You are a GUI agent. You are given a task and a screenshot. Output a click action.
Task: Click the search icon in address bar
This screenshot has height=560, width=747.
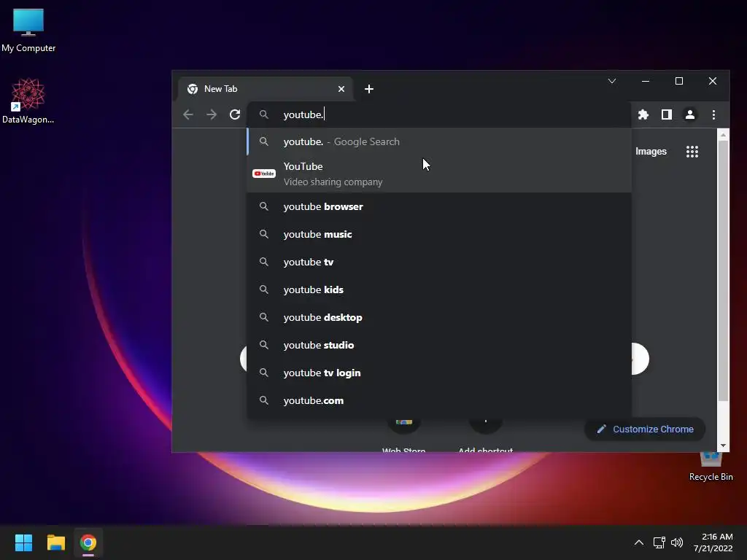click(x=264, y=114)
